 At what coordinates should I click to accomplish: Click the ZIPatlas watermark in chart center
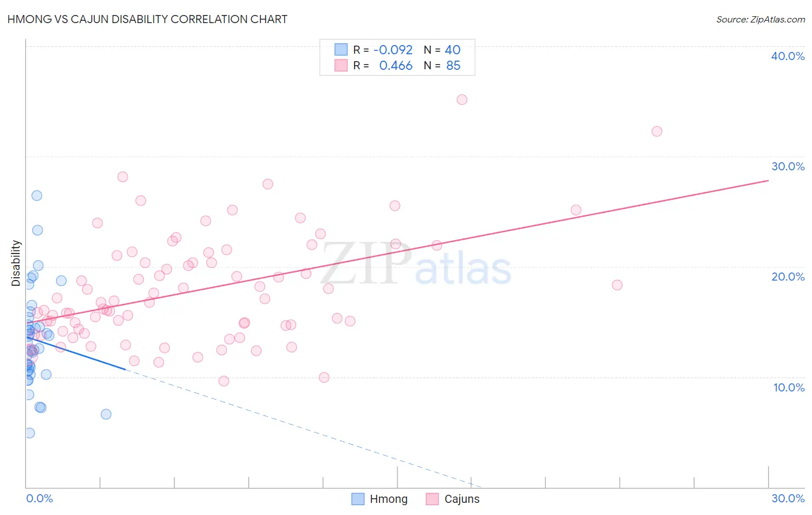tap(416, 264)
